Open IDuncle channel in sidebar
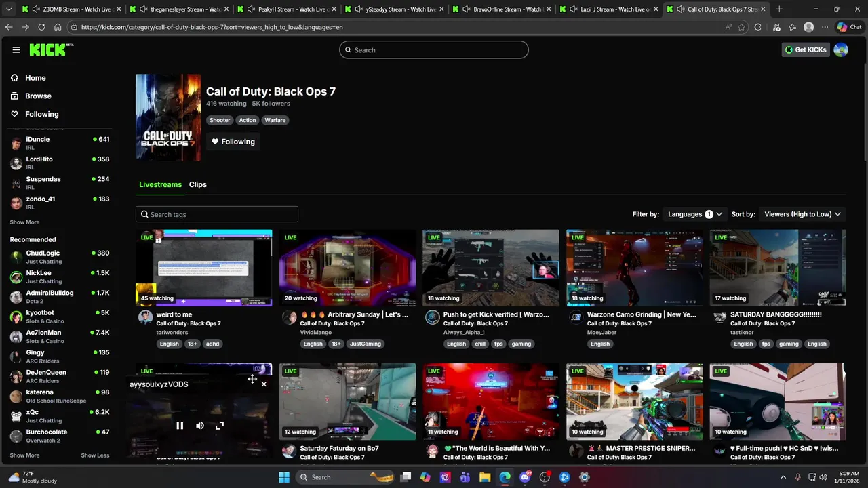This screenshot has width=868, height=488. point(60,143)
